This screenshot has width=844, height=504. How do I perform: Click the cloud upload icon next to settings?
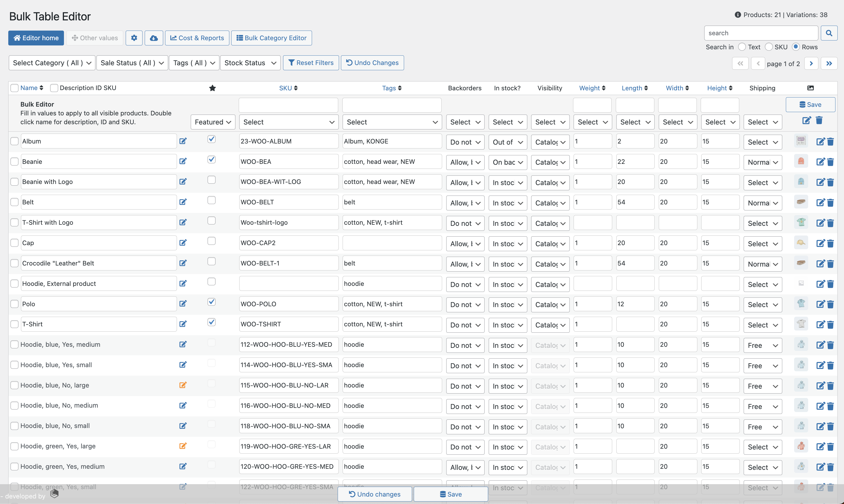pos(154,38)
